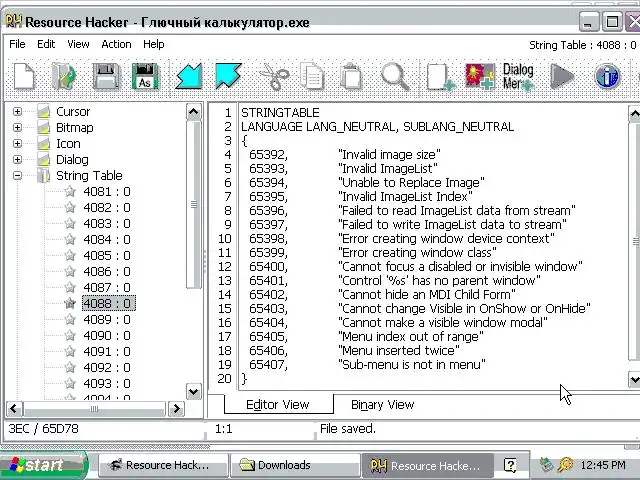Screen dimensions: 640x480
Task: Click the Add image resource icon
Action: 480,76
